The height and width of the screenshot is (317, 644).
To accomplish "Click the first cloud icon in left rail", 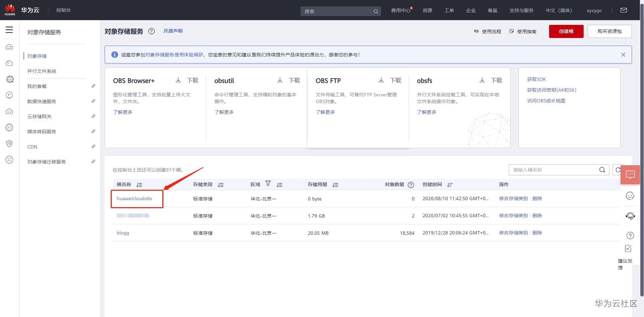I will click(x=9, y=47).
